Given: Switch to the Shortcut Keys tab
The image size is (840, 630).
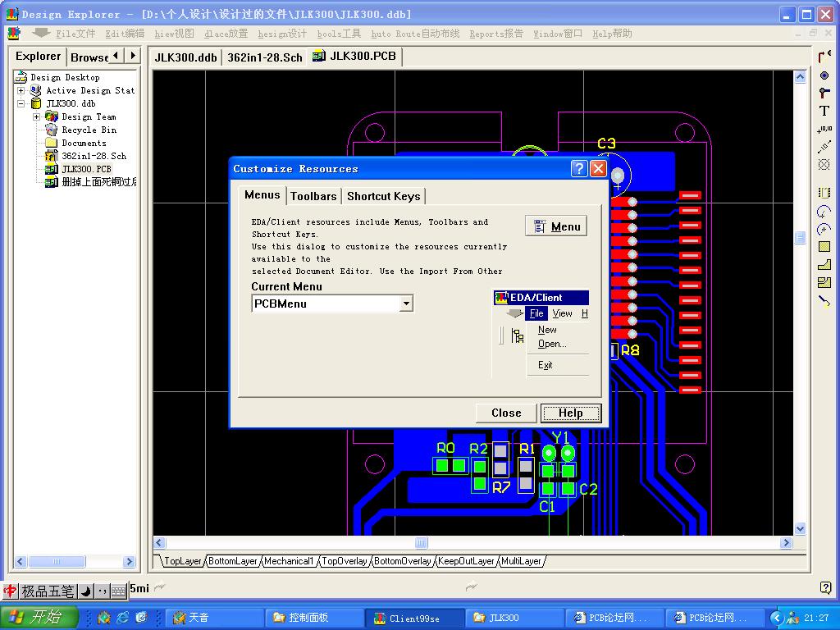Looking at the screenshot, I should (383, 196).
